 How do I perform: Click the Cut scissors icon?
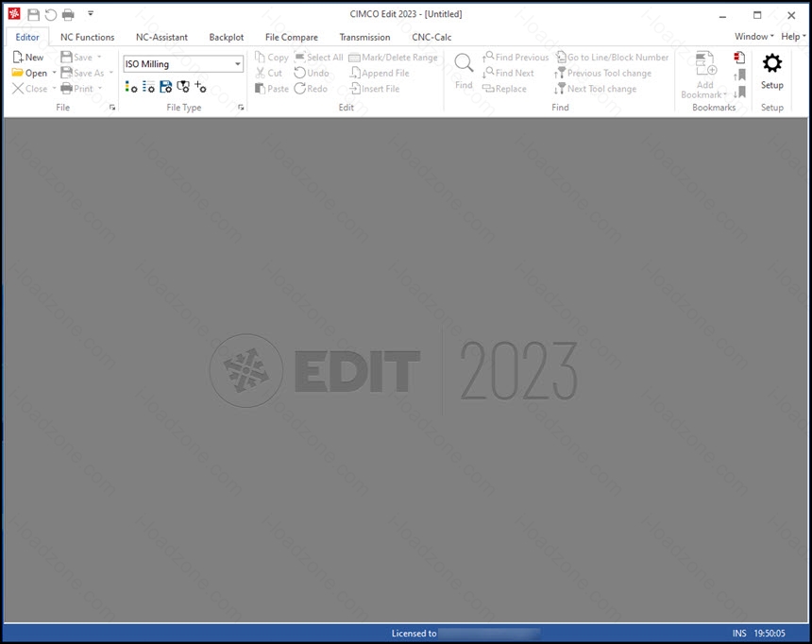pos(260,73)
